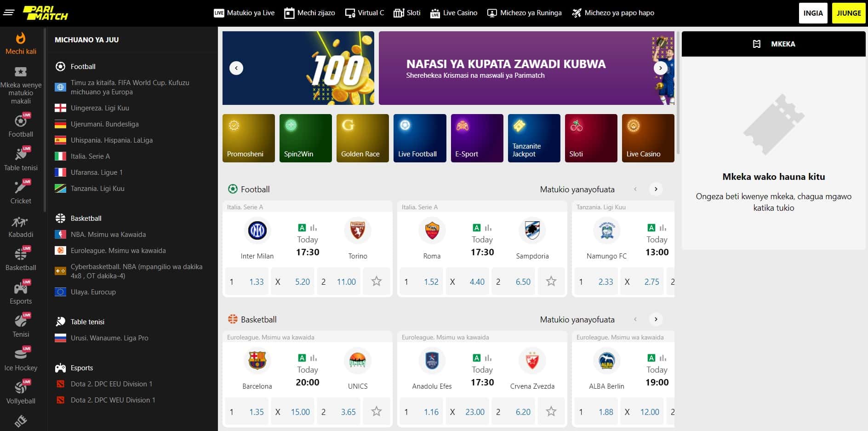The image size is (868, 431).
Task: Open Spin2Win tile
Action: 306,138
